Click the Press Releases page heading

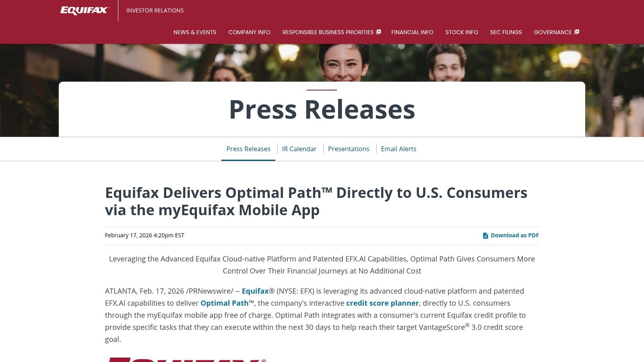(x=322, y=109)
